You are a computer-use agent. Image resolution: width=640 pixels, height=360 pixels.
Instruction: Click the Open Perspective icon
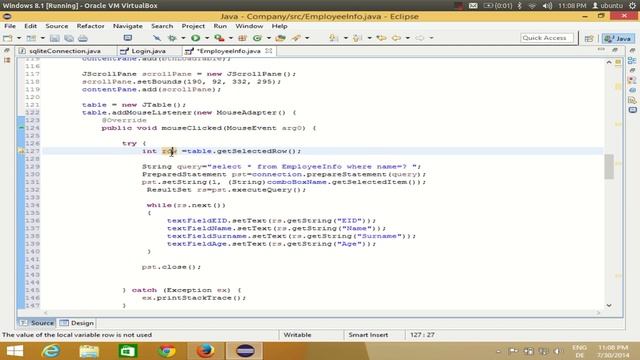click(x=589, y=38)
